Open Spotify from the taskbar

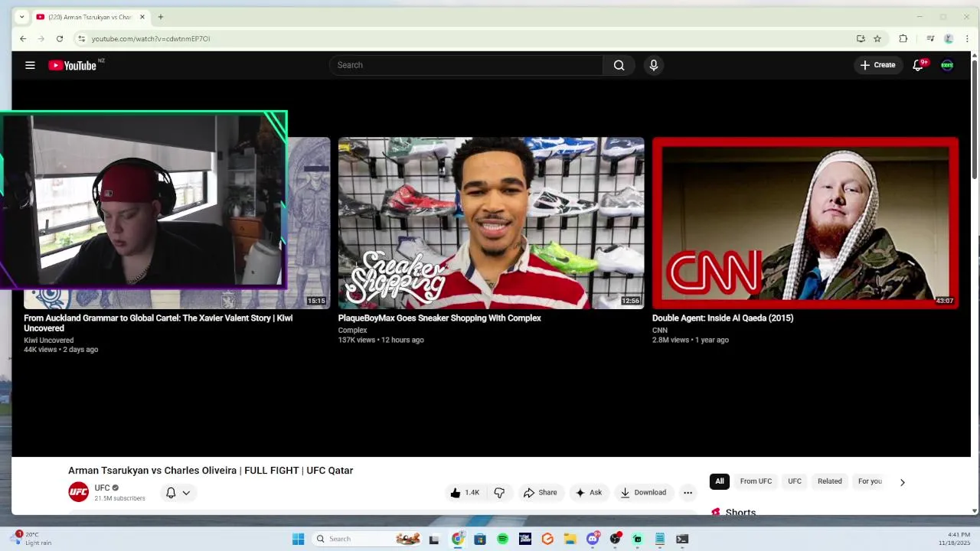[x=502, y=539]
